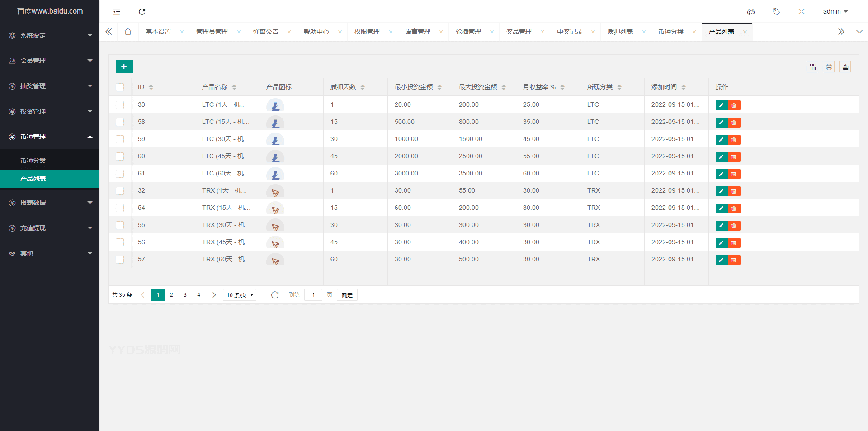Check the row with ID 57
The image size is (868, 431).
pos(120,260)
